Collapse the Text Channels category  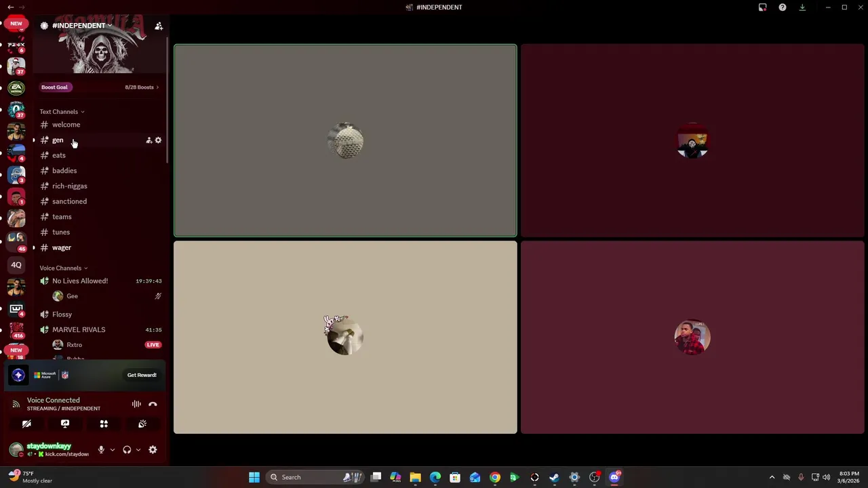(62, 112)
